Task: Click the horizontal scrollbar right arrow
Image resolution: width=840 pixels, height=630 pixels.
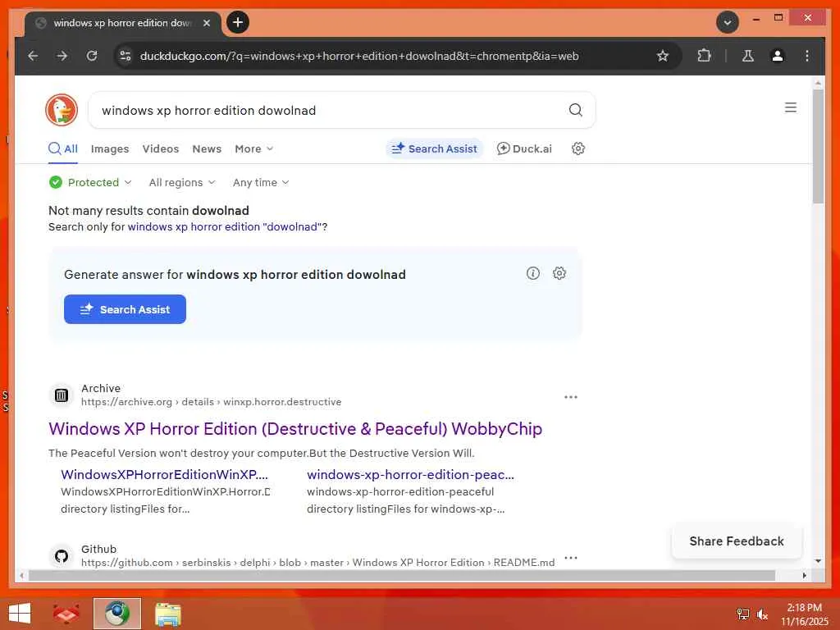Action: pyautogui.click(x=804, y=575)
